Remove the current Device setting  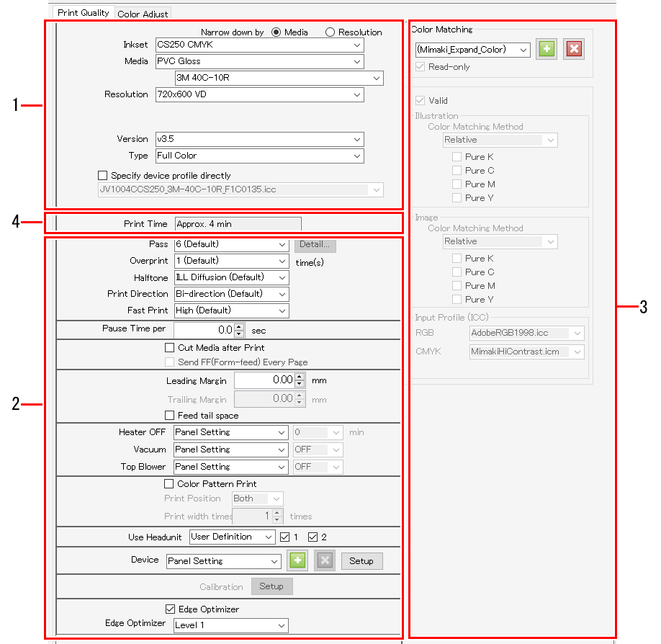click(323, 560)
